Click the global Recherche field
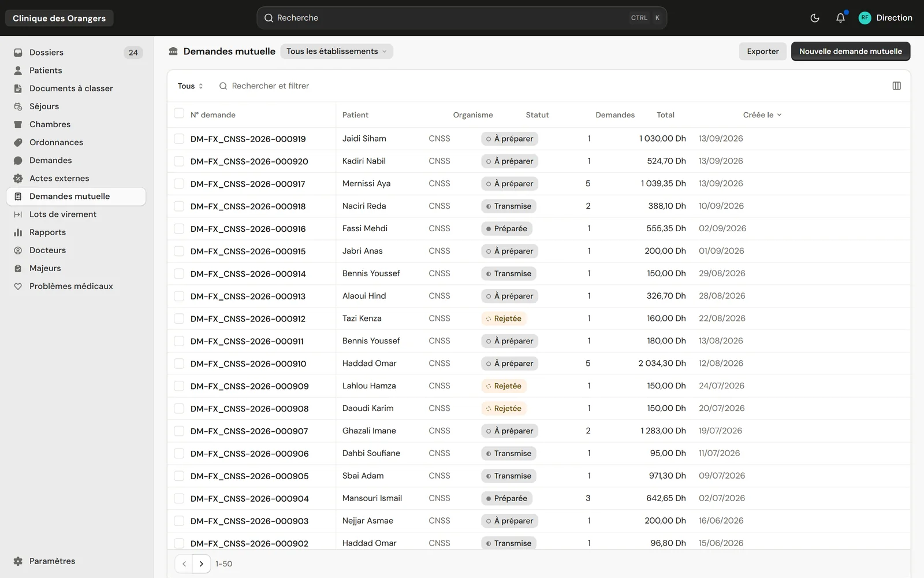 [x=461, y=18]
